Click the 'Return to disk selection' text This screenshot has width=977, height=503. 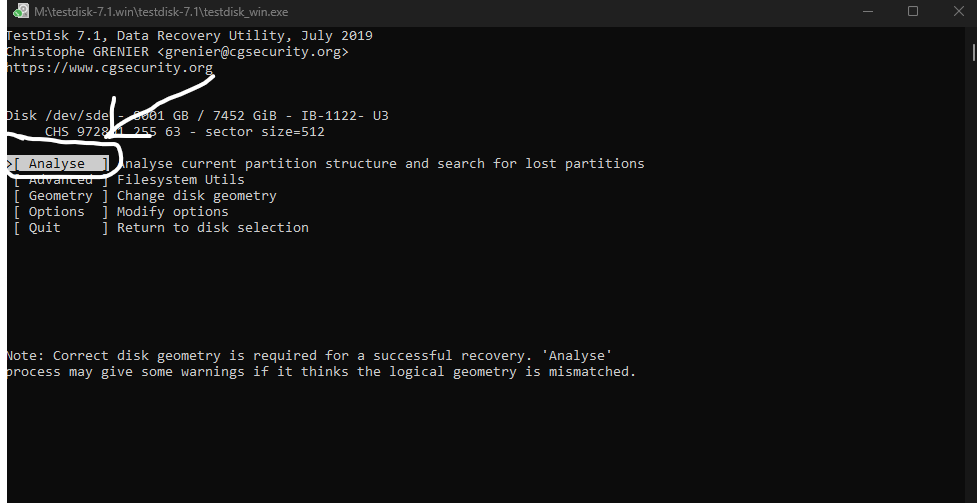pyautogui.click(x=212, y=228)
